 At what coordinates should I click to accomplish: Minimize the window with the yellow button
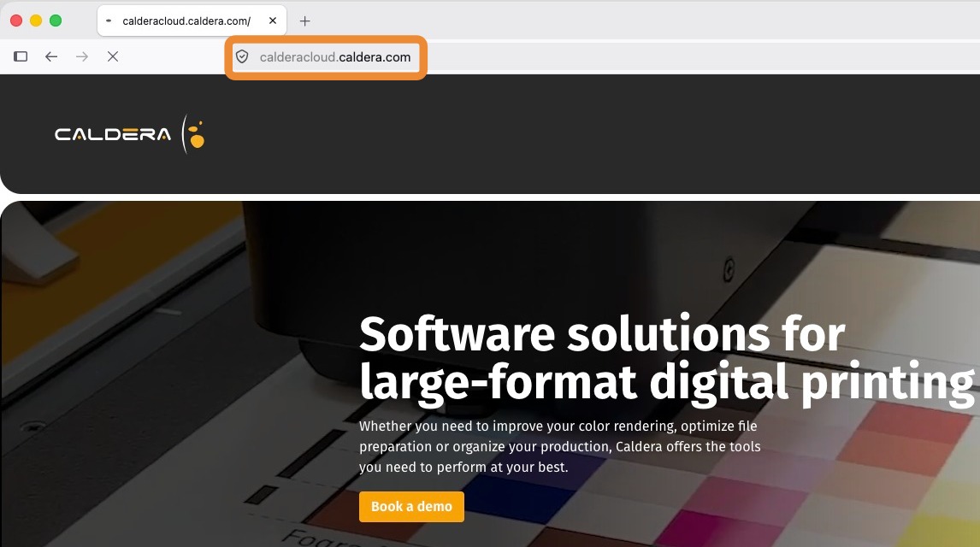click(x=36, y=21)
